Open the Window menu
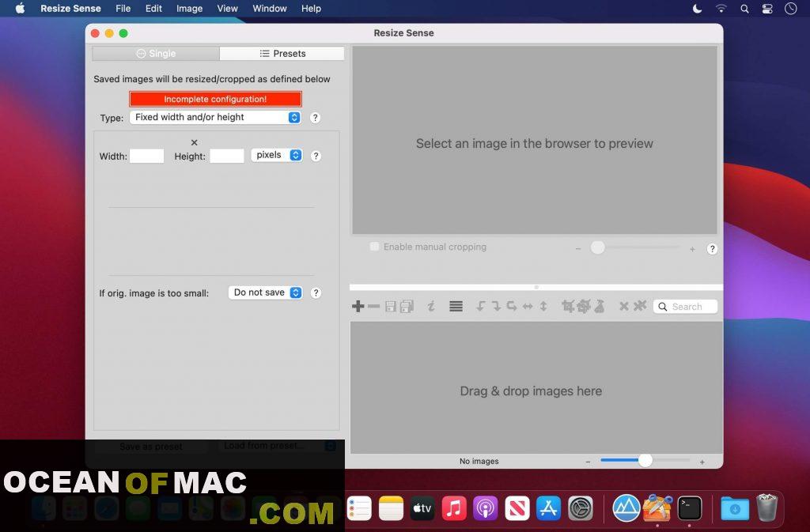This screenshot has width=810, height=532. (x=270, y=9)
